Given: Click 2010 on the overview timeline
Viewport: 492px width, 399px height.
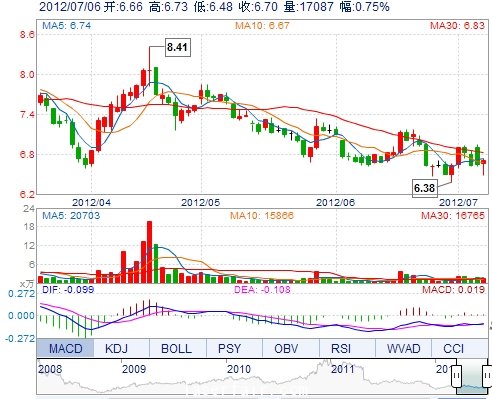Looking at the screenshot, I should tap(239, 369).
